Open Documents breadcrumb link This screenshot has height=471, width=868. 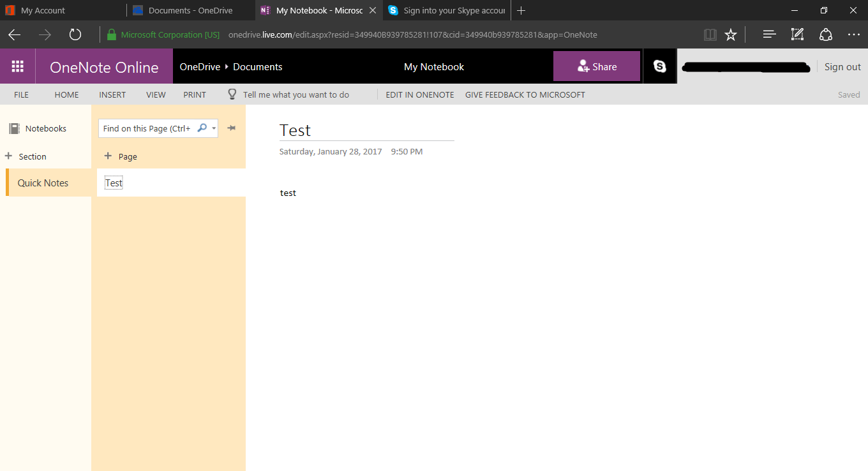click(258, 66)
